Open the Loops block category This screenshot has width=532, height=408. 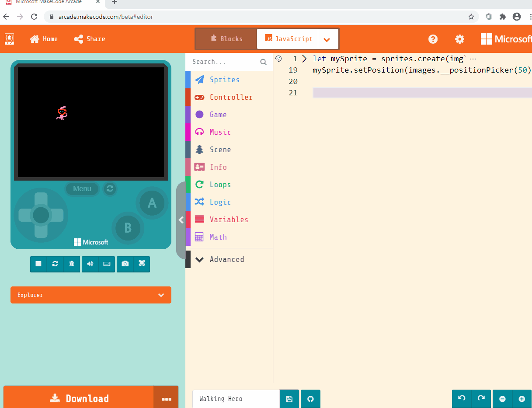(229, 185)
